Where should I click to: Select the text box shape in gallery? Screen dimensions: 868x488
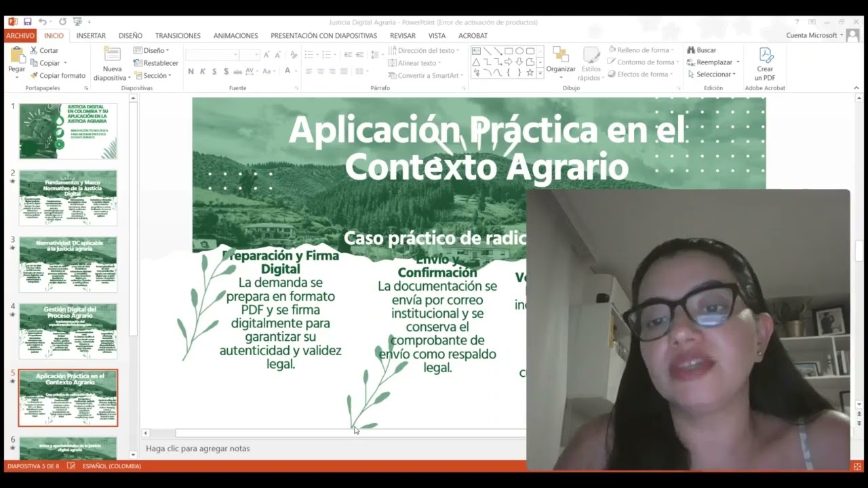click(476, 51)
